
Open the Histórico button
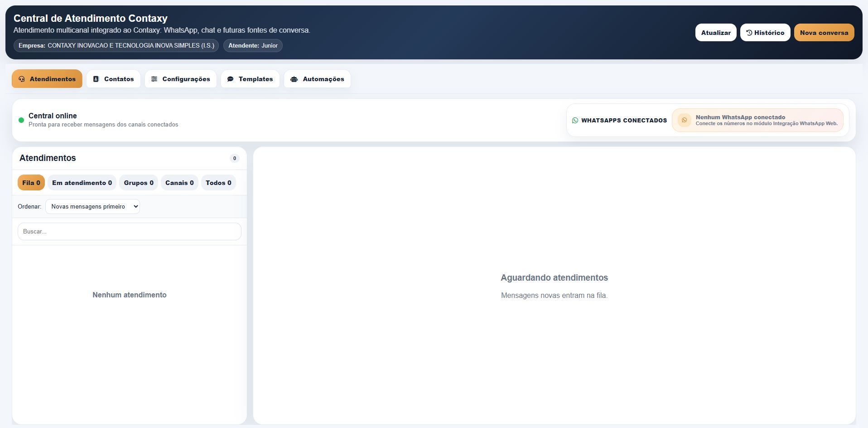click(x=765, y=33)
